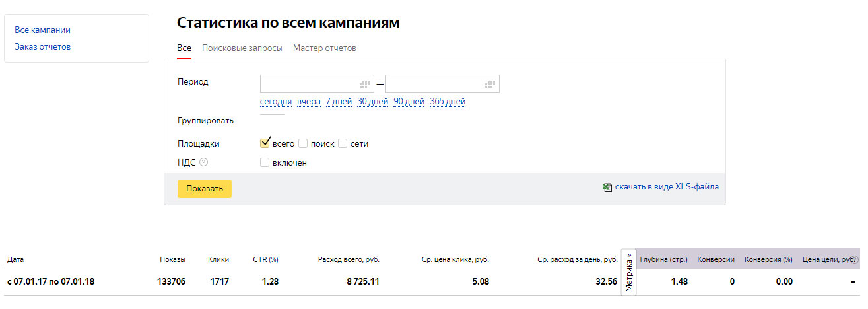Image resolution: width=868 pixels, height=309 pixels.
Task: Click the 'Дата' column header
Action: pyautogui.click(x=16, y=259)
